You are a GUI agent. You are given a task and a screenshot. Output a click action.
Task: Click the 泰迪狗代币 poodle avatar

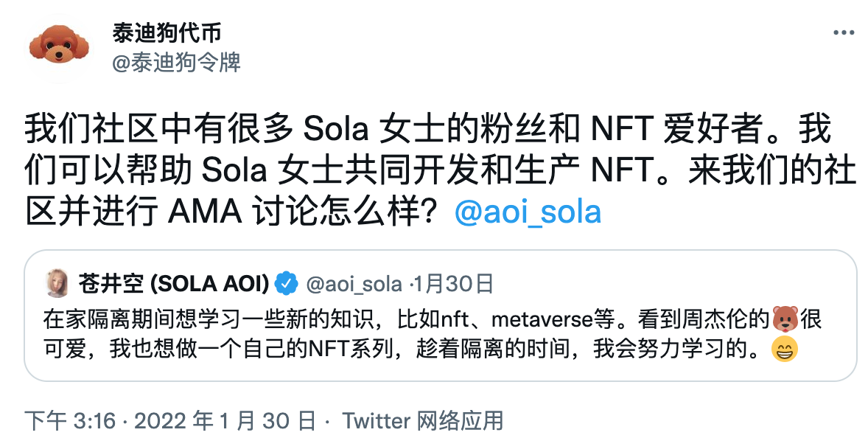[x=59, y=45]
